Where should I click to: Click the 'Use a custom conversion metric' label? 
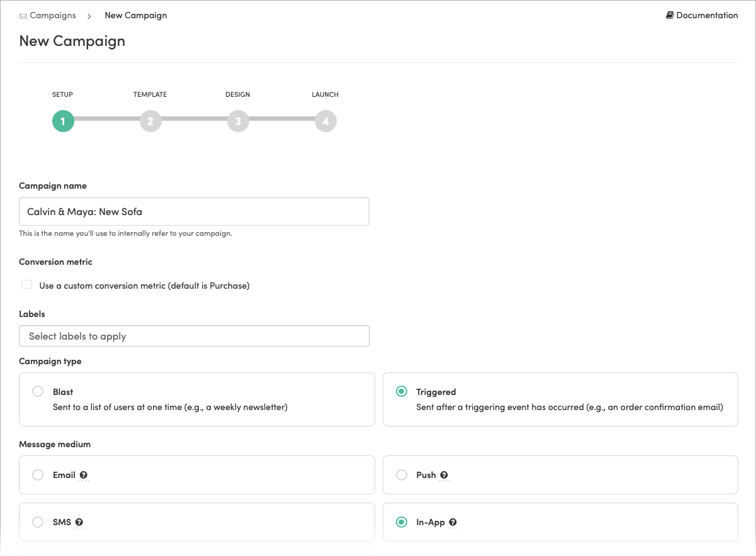(x=144, y=286)
